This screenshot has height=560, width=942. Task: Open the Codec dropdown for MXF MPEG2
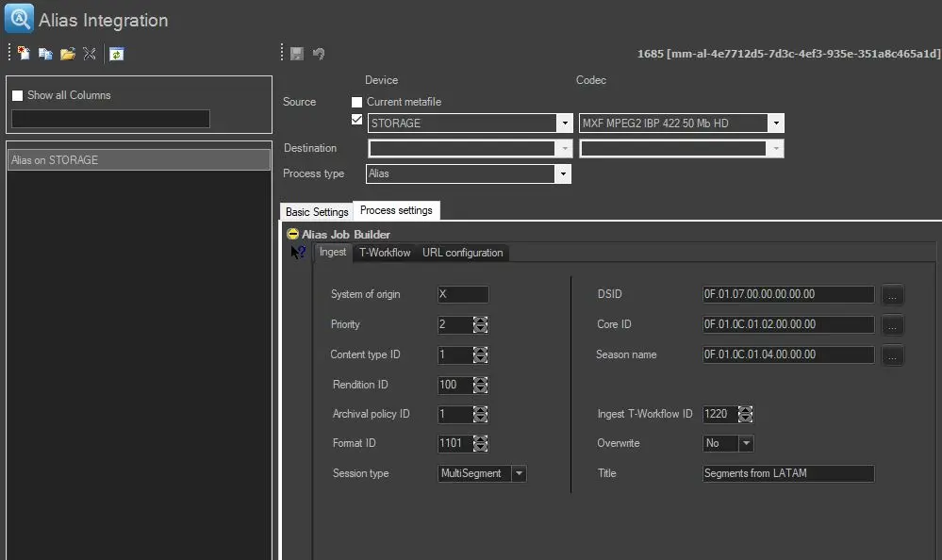(775, 124)
